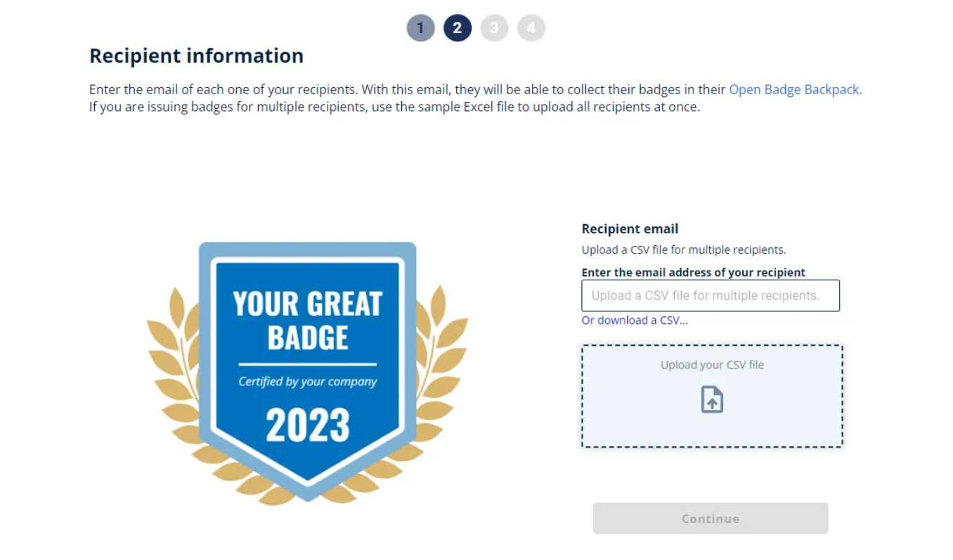The height and width of the screenshot is (560, 953).
Task: Click the document upload glyph inside dashed area
Action: coord(712,400)
